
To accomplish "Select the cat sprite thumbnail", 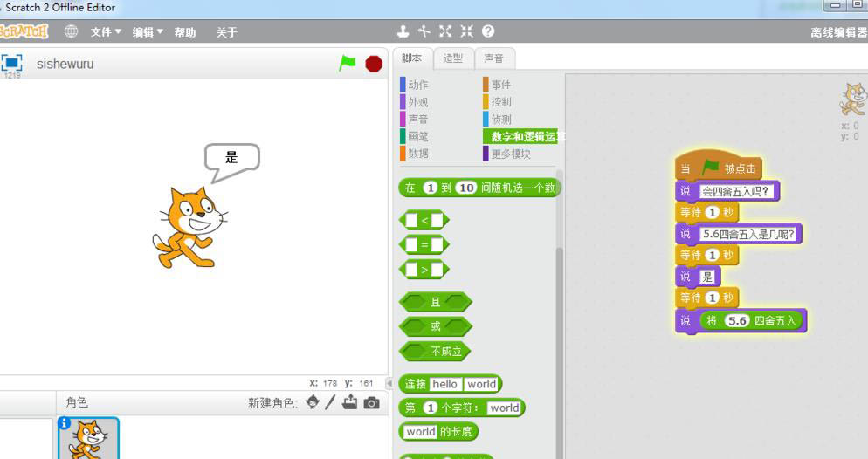I will [x=88, y=439].
